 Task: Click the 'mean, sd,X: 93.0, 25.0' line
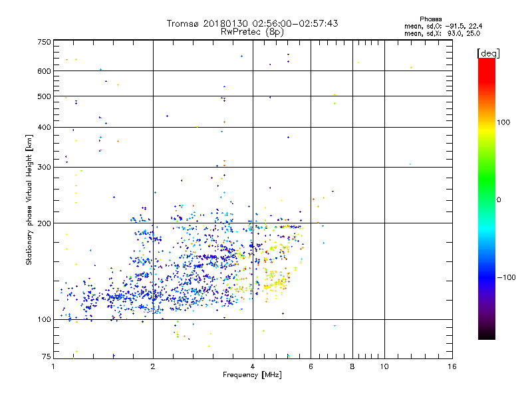[x=442, y=34]
